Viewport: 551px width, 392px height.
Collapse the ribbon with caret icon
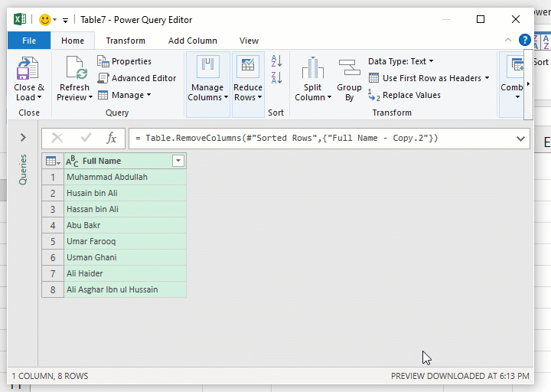(508, 40)
